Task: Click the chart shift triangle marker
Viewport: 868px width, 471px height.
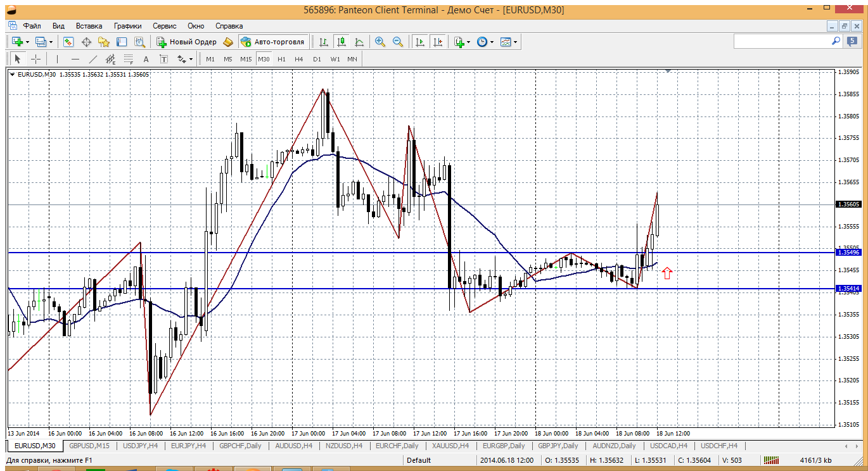Action: point(668,72)
